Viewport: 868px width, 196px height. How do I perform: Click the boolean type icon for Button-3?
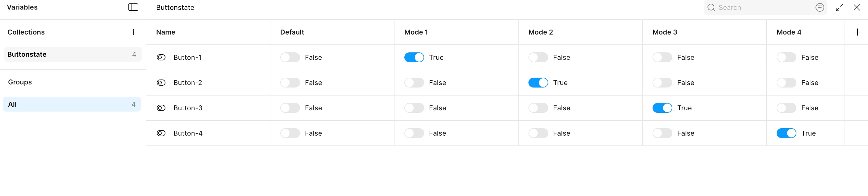pyautogui.click(x=161, y=108)
